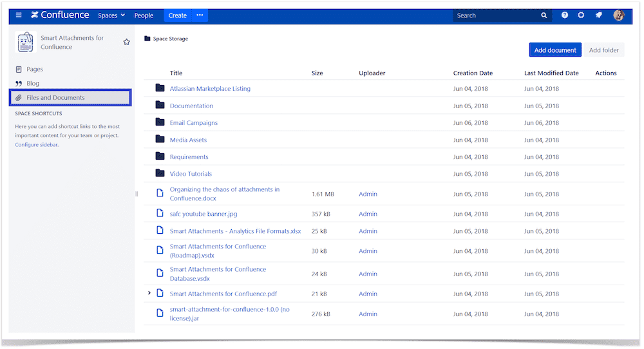Click folder icon next to Documentation
The image size is (644, 349).
pos(160,105)
